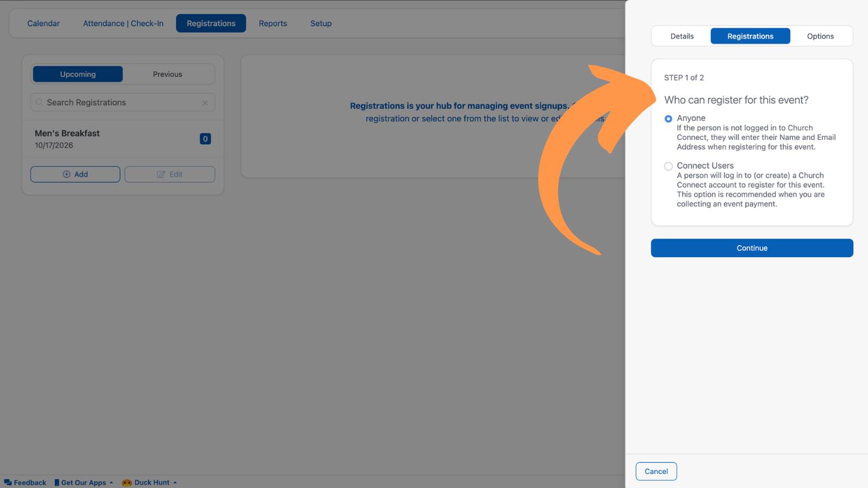868x488 pixels.
Task: Click the 0 count badge on Men's Breakfast
Action: coord(205,139)
